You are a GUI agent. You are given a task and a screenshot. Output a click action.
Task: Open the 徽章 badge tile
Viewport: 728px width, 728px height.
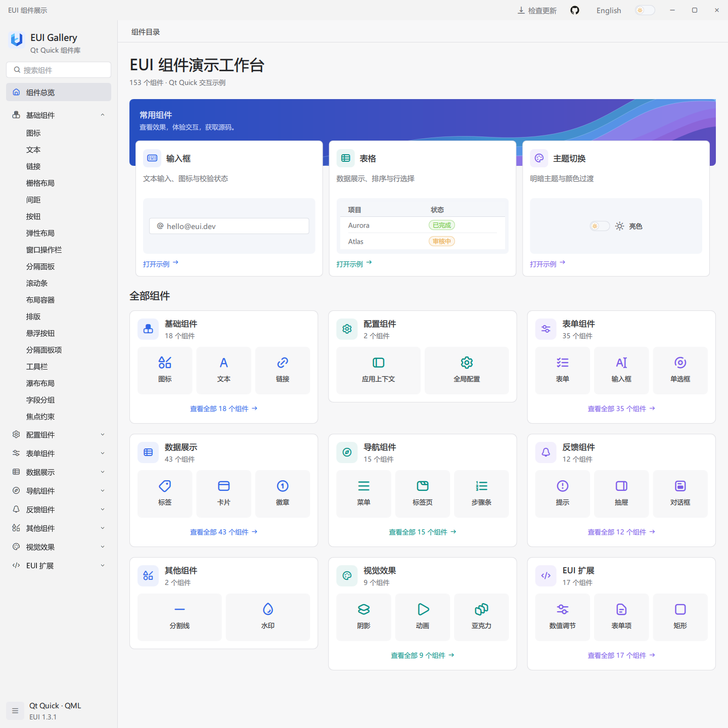click(283, 494)
